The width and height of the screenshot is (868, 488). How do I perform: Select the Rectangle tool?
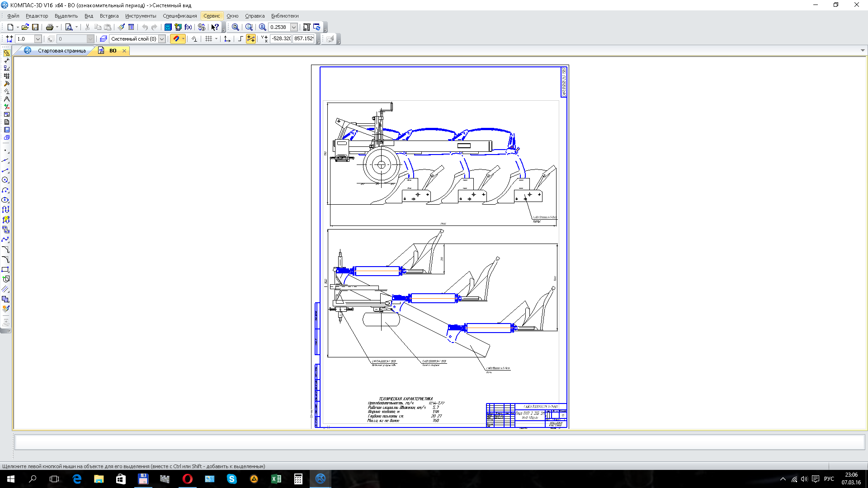(5, 269)
